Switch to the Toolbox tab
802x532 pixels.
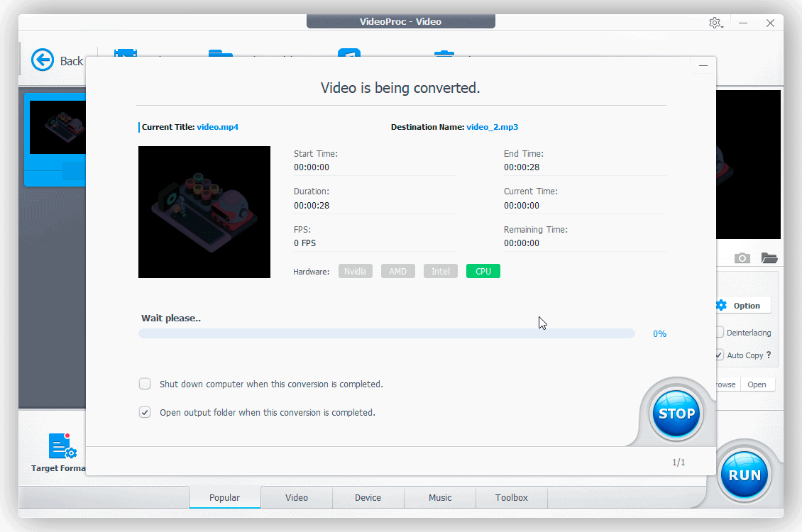point(512,497)
